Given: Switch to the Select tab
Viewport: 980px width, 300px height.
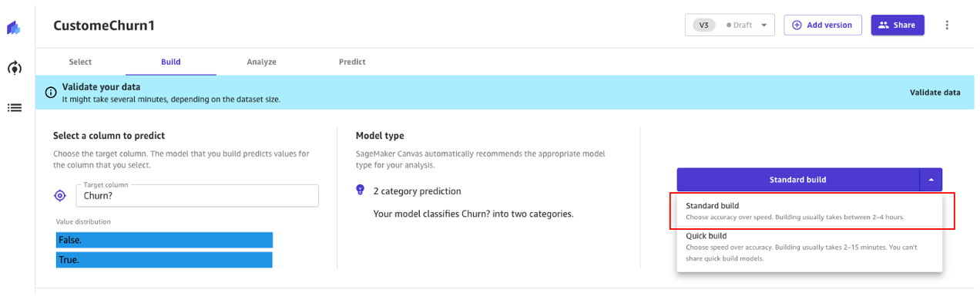Looking at the screenshot, I should coord(80,62).
